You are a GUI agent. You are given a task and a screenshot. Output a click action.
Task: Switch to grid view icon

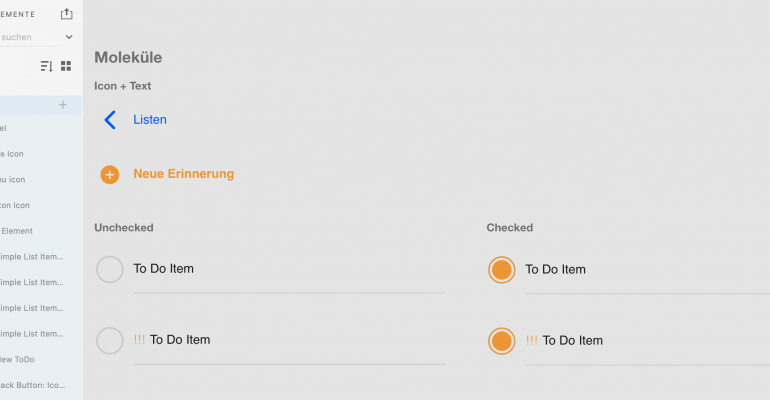tap(66, 66)
